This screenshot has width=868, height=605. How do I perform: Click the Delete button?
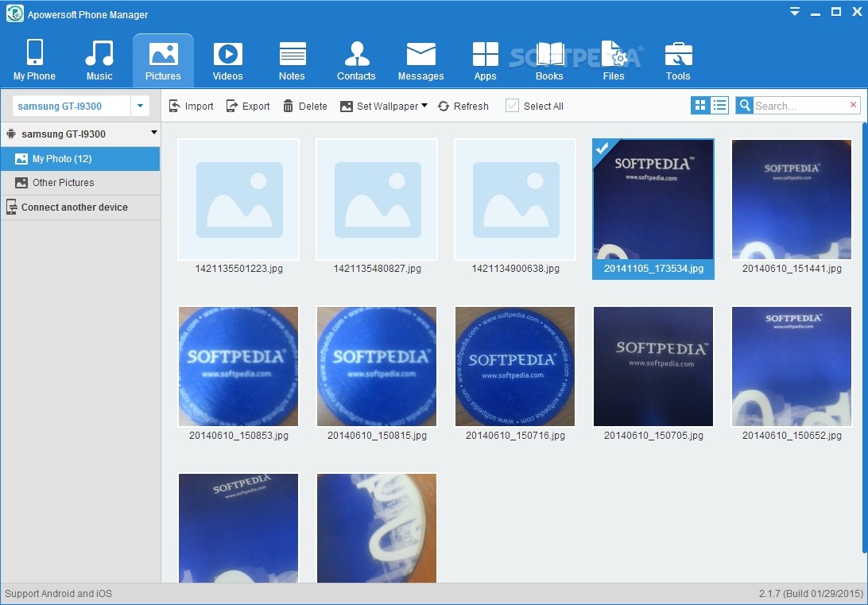pyautogui.click(x=305, y=107)
